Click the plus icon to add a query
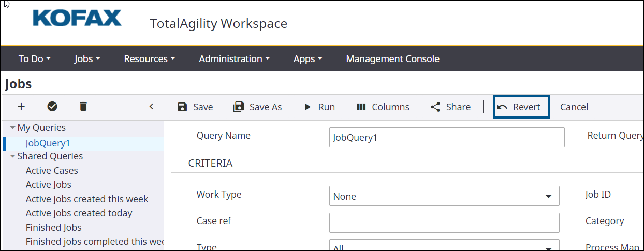Viewport: 644px width, 251px height. (x=21, y=107)
